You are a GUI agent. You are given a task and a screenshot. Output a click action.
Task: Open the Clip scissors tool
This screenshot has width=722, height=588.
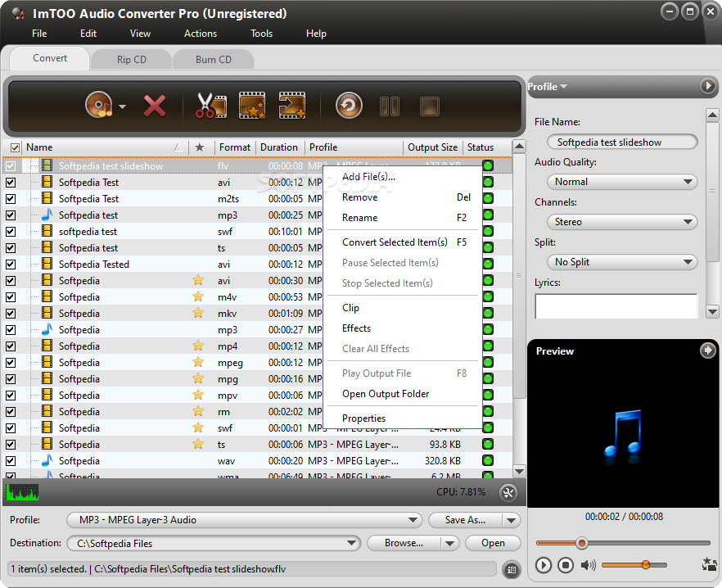[x=211, y=106]
